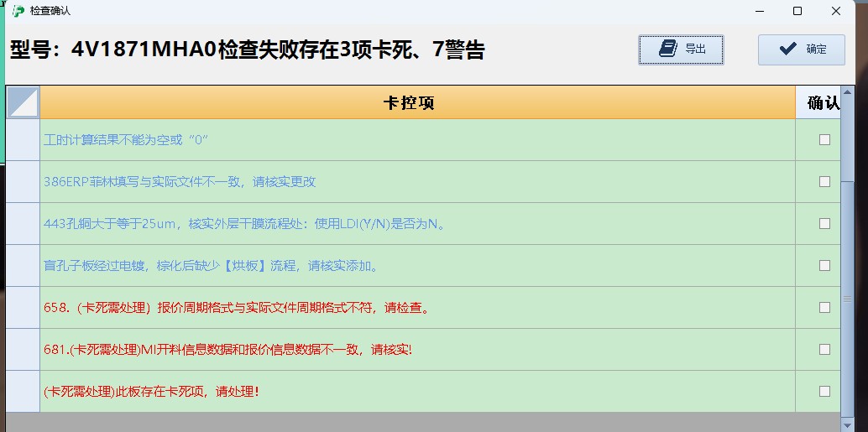Image resolution: width=868 pixels, height=432 pixels.
Task: Check the box for 盲孔子板经过电镀 row
Action: pyautogui.click(x=825, y=266)
